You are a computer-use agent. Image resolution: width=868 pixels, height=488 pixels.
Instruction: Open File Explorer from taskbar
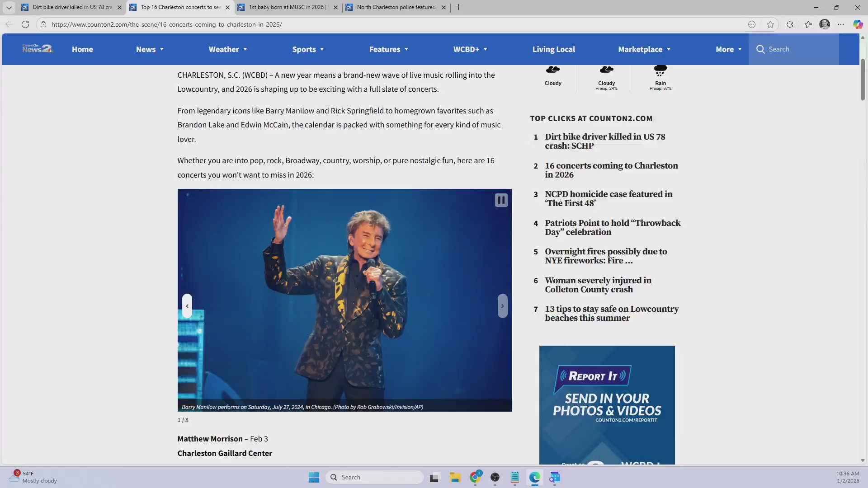(x=455, y=477)
